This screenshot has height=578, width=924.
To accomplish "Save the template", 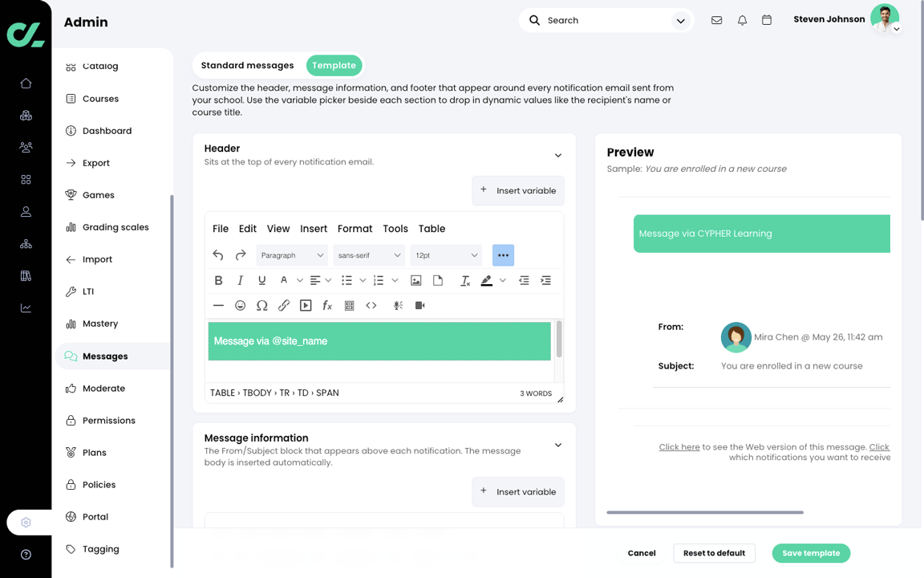I will (811, 553).
